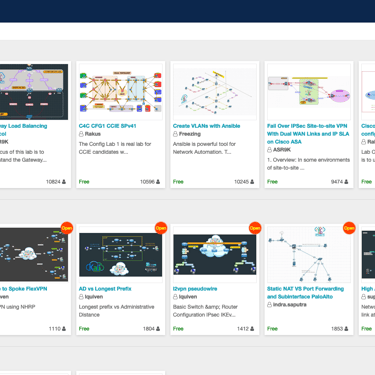Click the Free label on l2vpn pseudowire card
Screen dimensions: 375x375
178,329
